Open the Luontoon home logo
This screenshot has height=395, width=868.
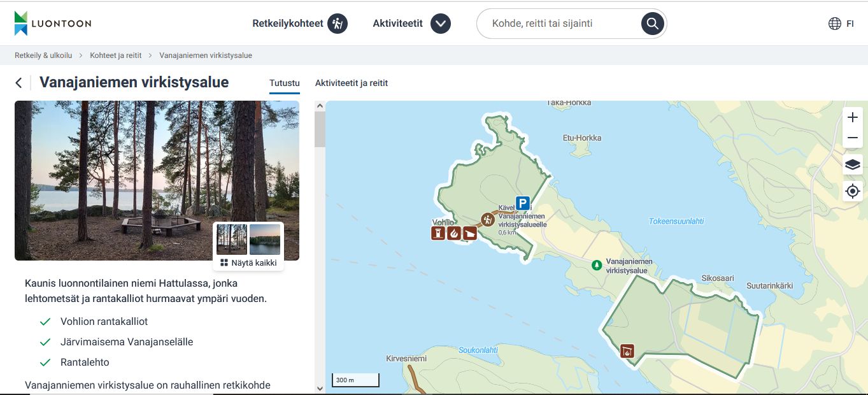pyautogui.click(x=53, y=24)
